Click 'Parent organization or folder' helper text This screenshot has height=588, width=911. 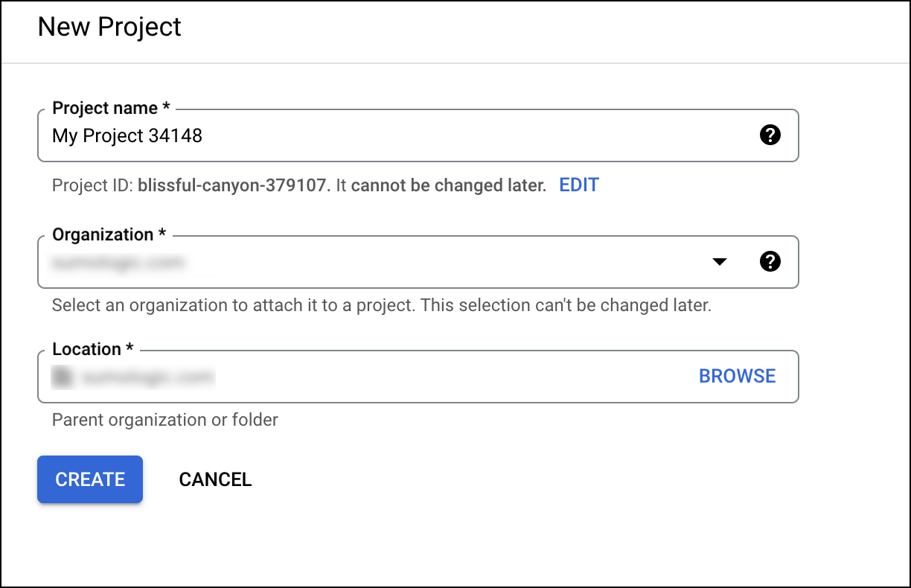164,420
